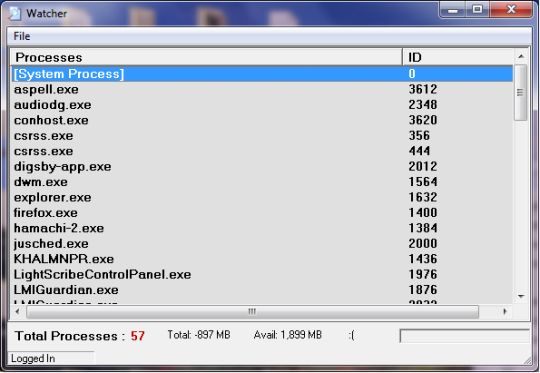Click process ID 2348 cell
This screenshot has width=540, height=373.
pos(423,105)
